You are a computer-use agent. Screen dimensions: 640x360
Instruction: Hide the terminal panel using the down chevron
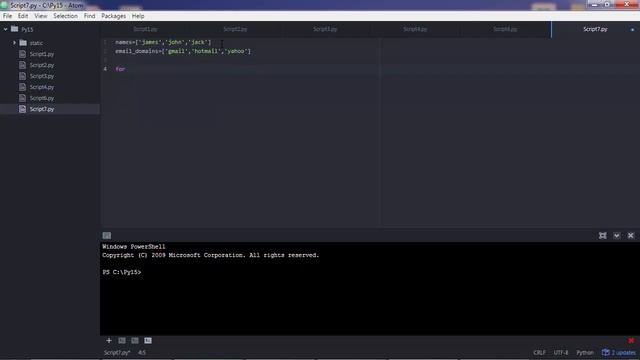tap(617, 236)
